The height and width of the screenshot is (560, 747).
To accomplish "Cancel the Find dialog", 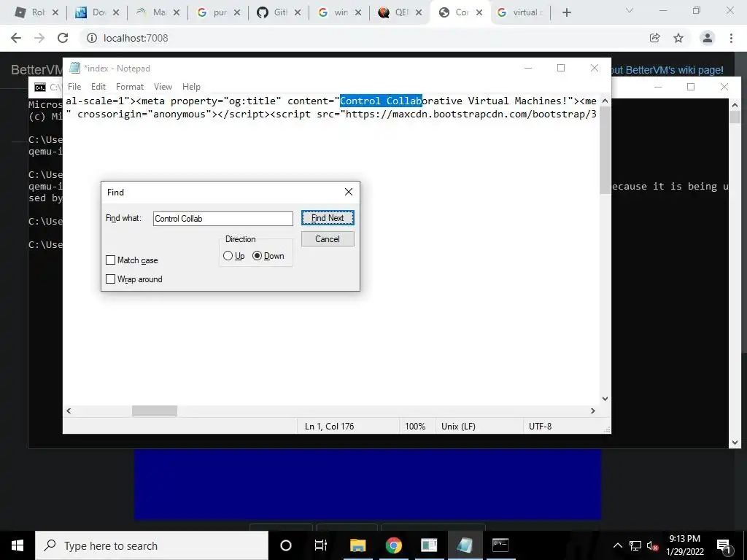I will (328, 239).
